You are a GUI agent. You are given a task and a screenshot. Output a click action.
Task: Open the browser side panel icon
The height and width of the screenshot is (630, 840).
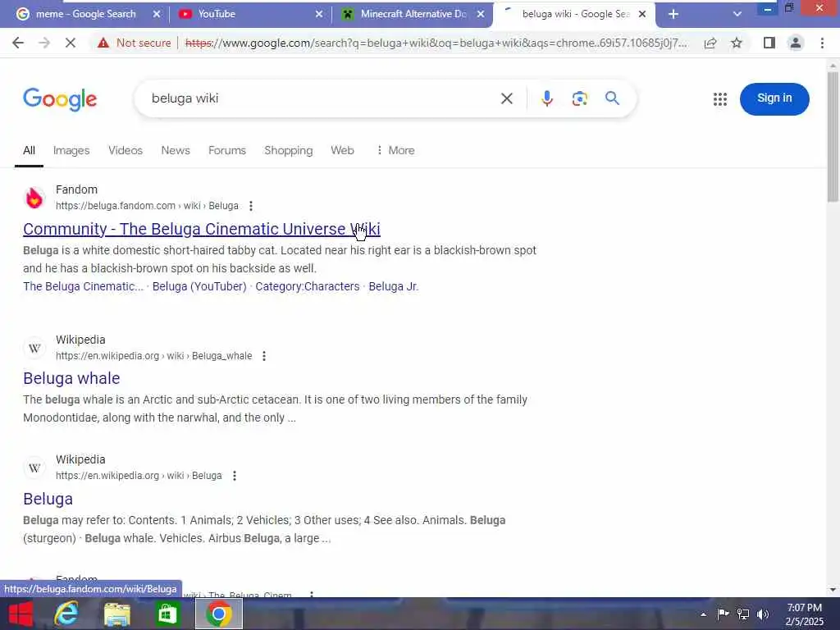click(x=769, y=43)
